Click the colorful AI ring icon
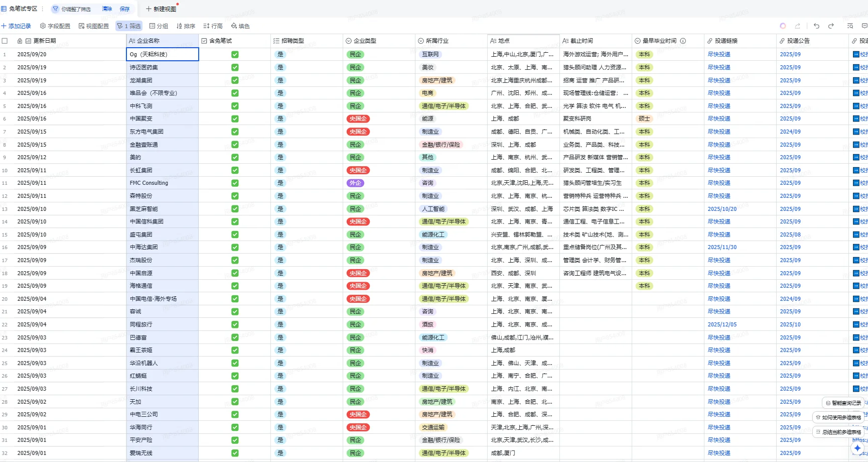The height and width of the screenshot is (462, 868). pyautogui.click(x=783, y=26)
